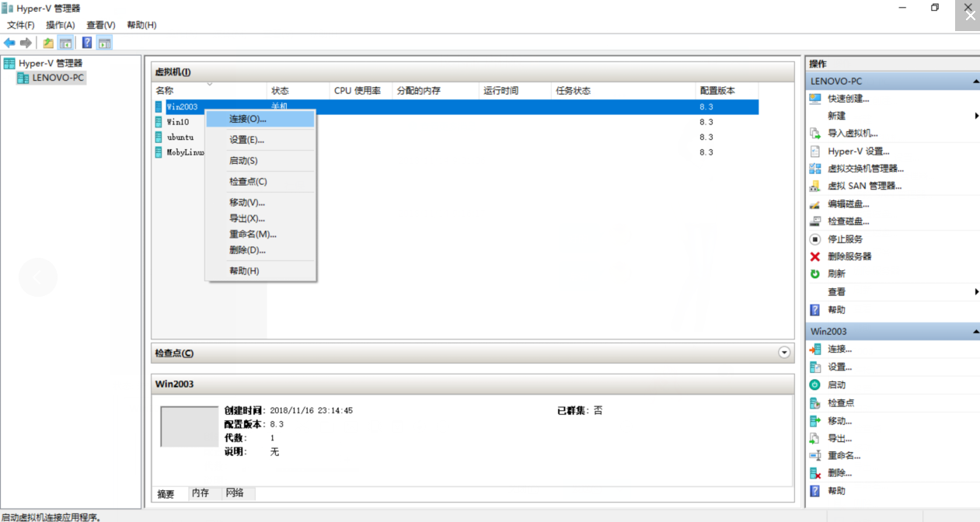Image resolution: width=980 pixels, height=522 pixels.
Task: Click the 设置... icon under Win2003 actions
Action: coord(815,367)
